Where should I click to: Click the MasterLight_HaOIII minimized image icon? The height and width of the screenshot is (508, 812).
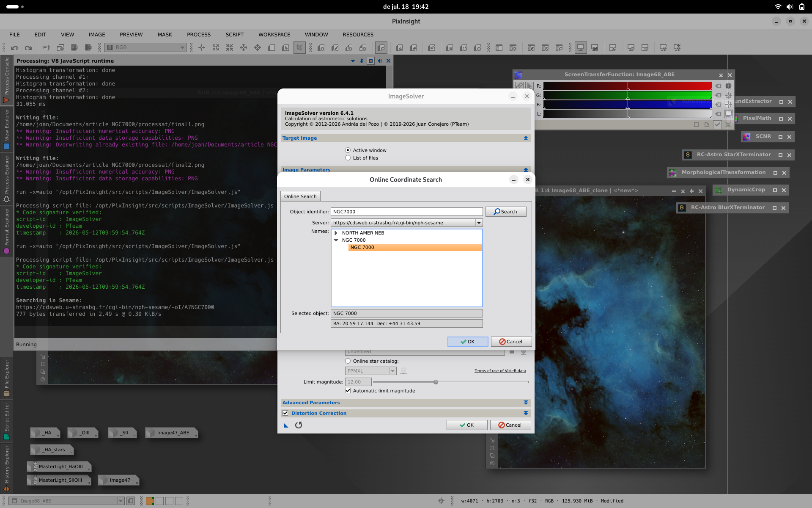pos(59,467)
